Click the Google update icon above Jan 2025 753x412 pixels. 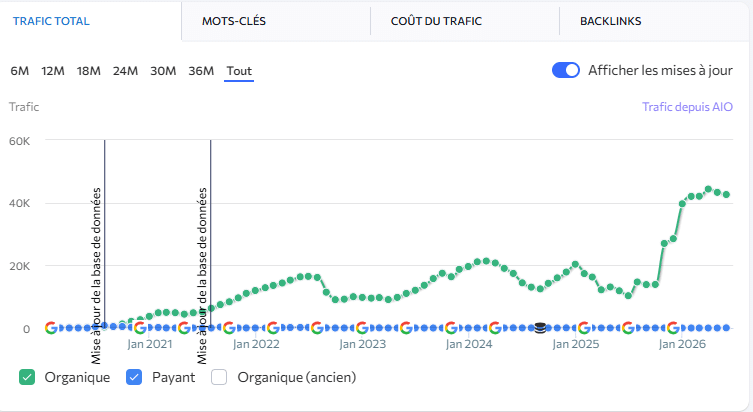(584, 328)
